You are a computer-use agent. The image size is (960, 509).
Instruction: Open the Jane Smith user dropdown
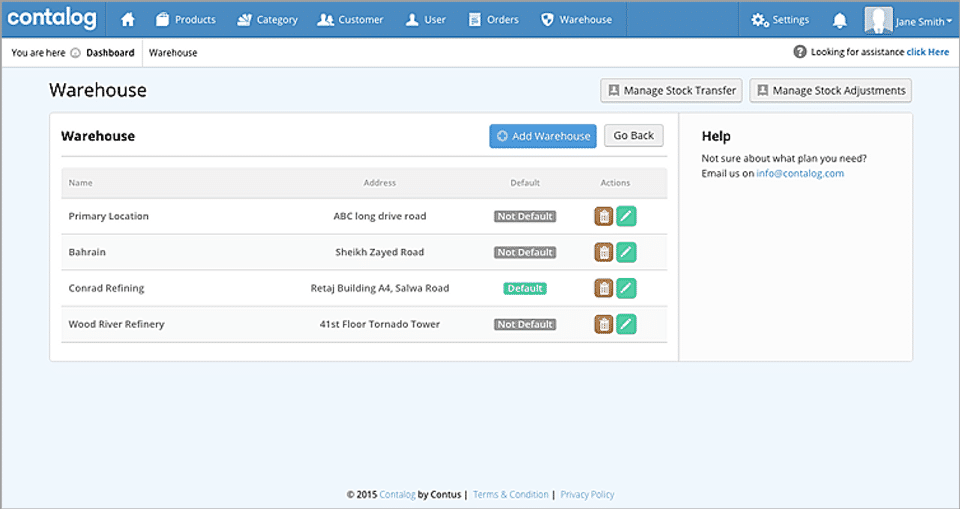coord(923,21)
